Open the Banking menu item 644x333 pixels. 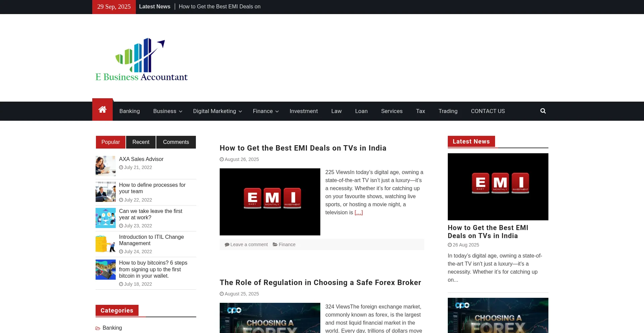click(x=129, y=111)
